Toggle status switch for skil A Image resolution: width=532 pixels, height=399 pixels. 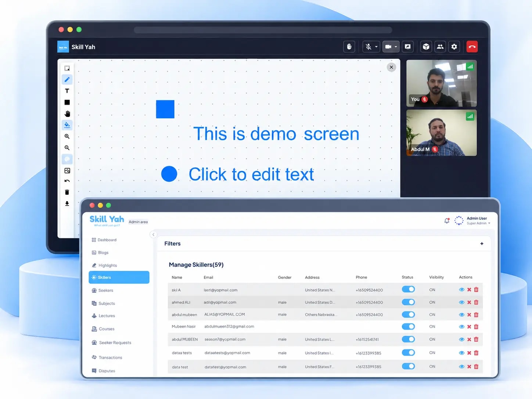pyautogui.click(x=408, y=290)
